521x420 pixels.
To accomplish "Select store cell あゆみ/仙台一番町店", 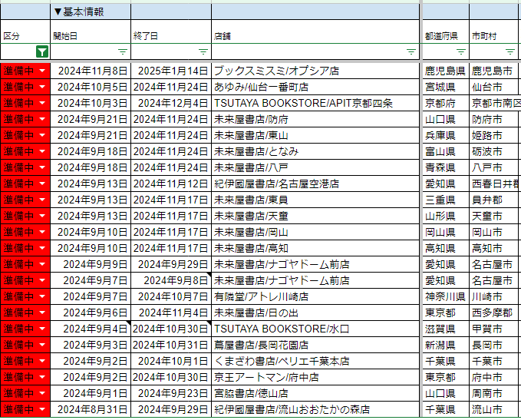I will (315, 87).
